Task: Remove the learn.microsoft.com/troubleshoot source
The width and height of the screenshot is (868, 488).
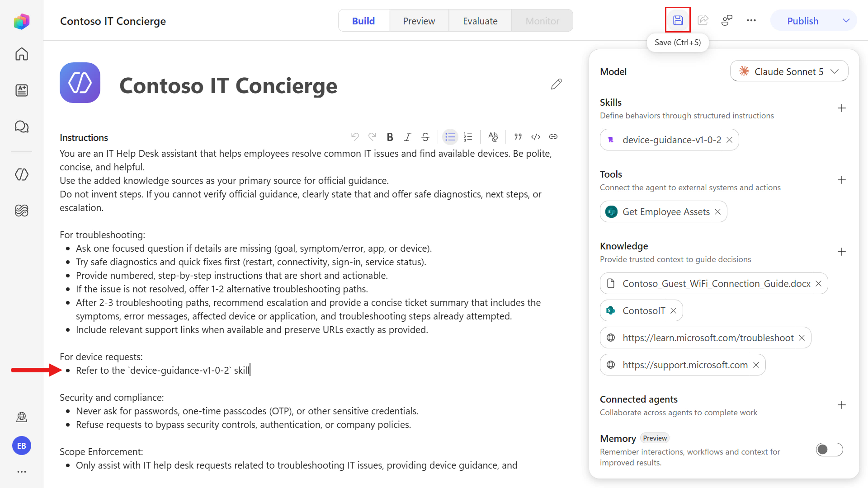Action: [802, 338]
